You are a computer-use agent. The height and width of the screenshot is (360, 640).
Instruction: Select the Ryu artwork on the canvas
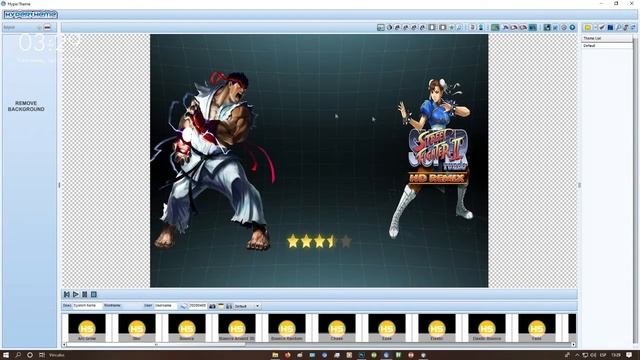tap(212, 161)
